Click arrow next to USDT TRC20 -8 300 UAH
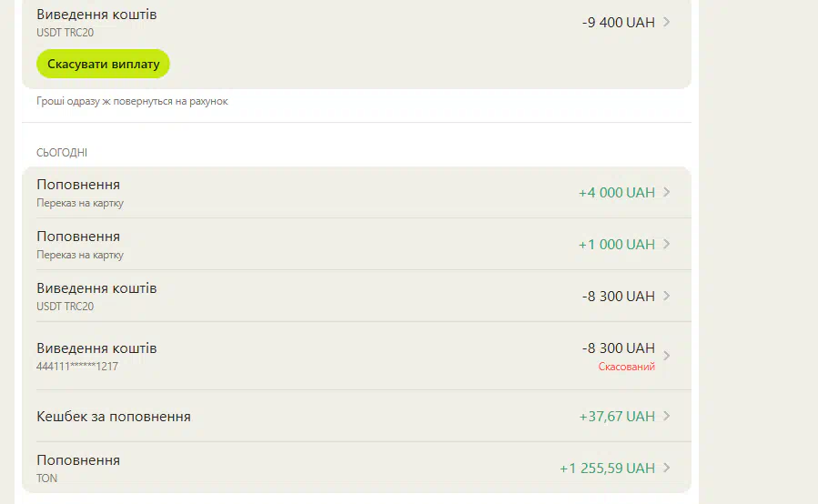 [667, 296]
